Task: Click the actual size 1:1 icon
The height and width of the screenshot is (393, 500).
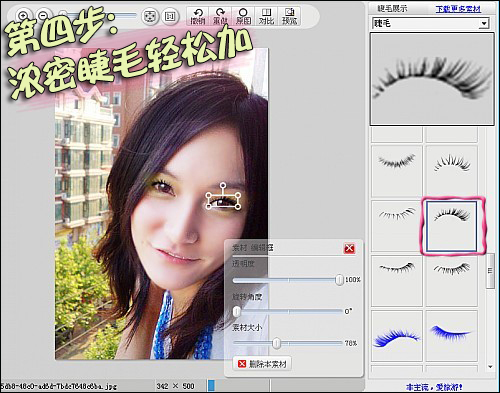Action: click(170, 16)
